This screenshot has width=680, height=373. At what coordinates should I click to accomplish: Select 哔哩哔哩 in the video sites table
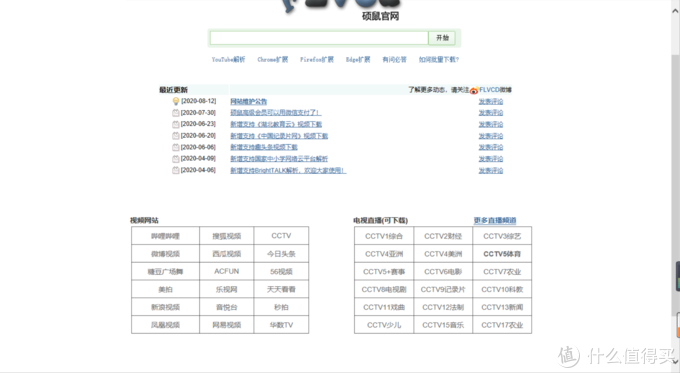tap(165, 236)
